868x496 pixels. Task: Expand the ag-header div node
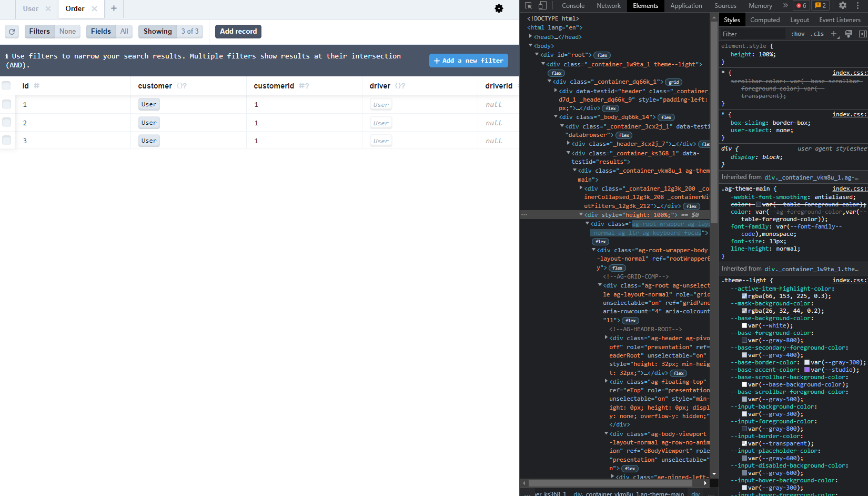[607, 338]
